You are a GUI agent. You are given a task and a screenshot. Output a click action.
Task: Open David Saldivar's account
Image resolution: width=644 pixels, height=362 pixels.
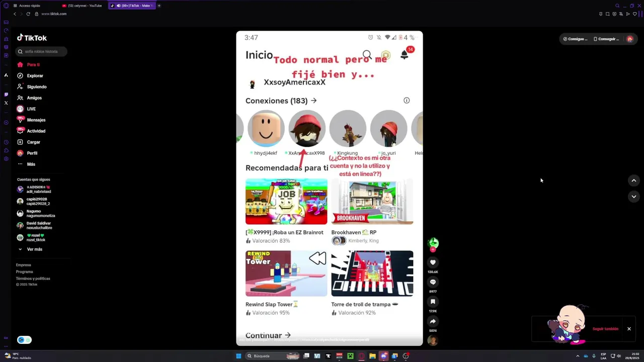[34, 225]
